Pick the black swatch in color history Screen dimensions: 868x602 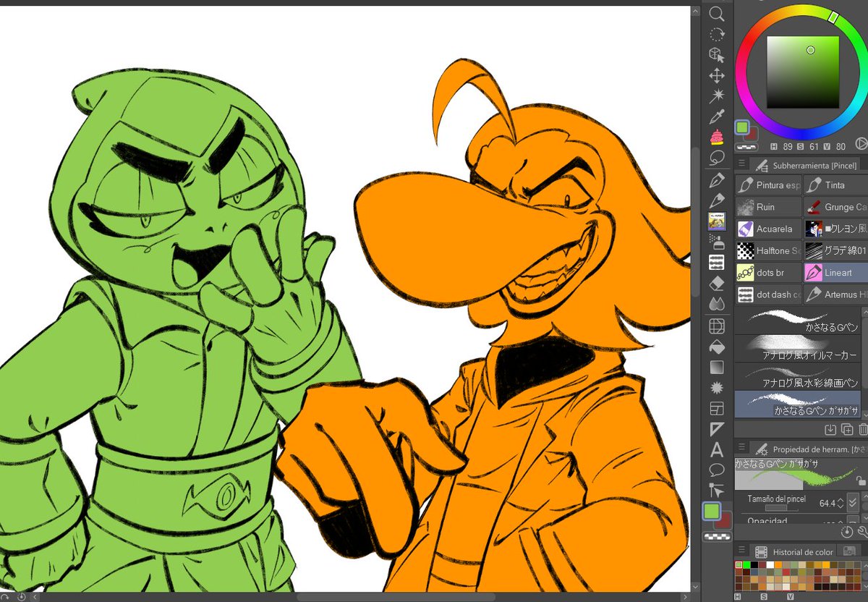coord(756,565)
